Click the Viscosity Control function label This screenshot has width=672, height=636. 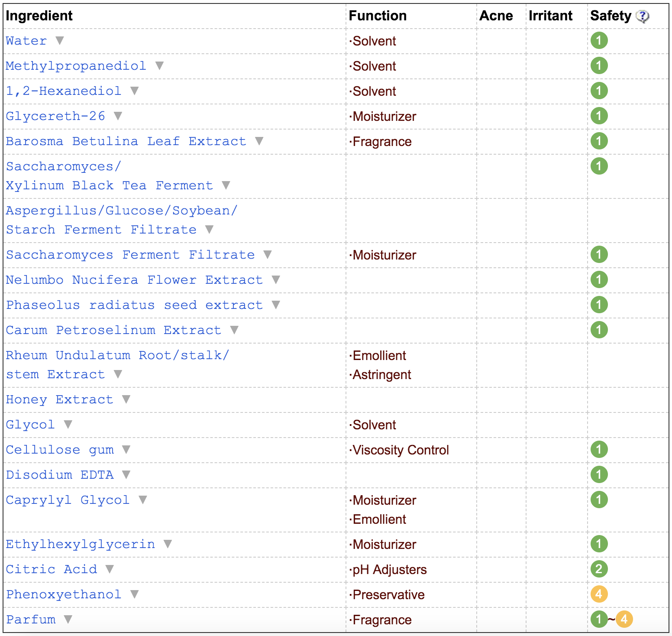[401, 450]
